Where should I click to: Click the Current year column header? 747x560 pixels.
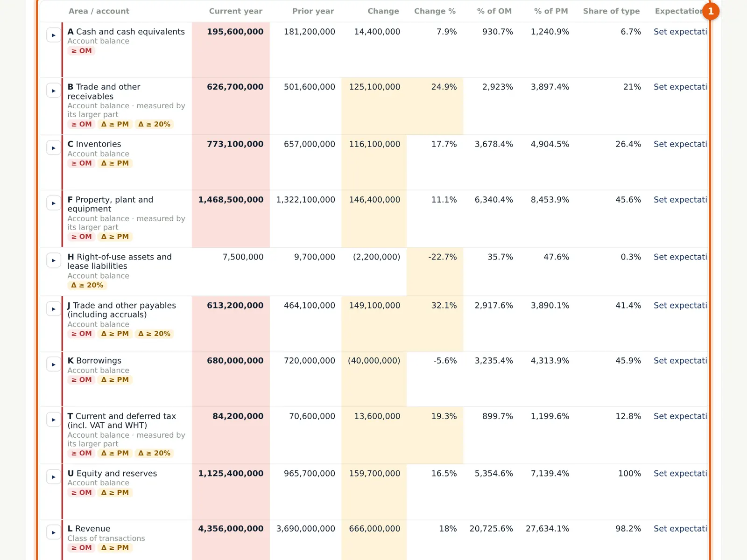236,11
